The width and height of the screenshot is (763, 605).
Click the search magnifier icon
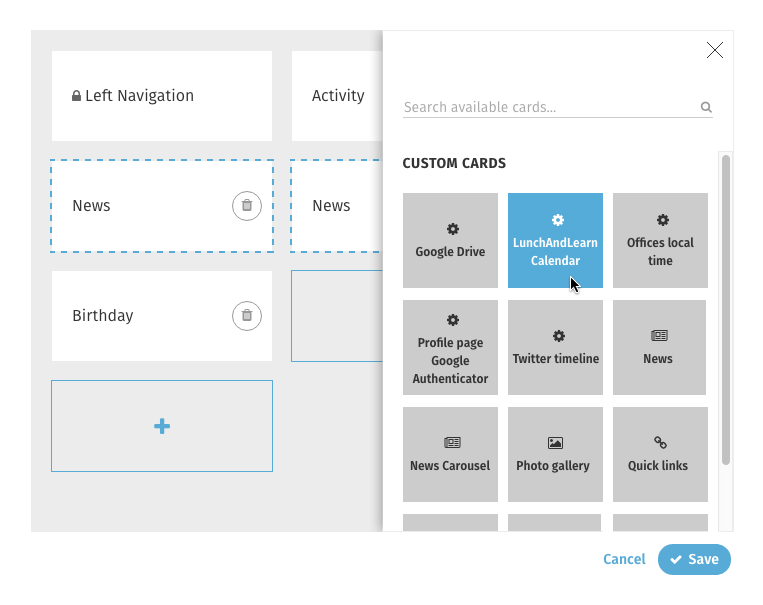[x=706, y=107]
